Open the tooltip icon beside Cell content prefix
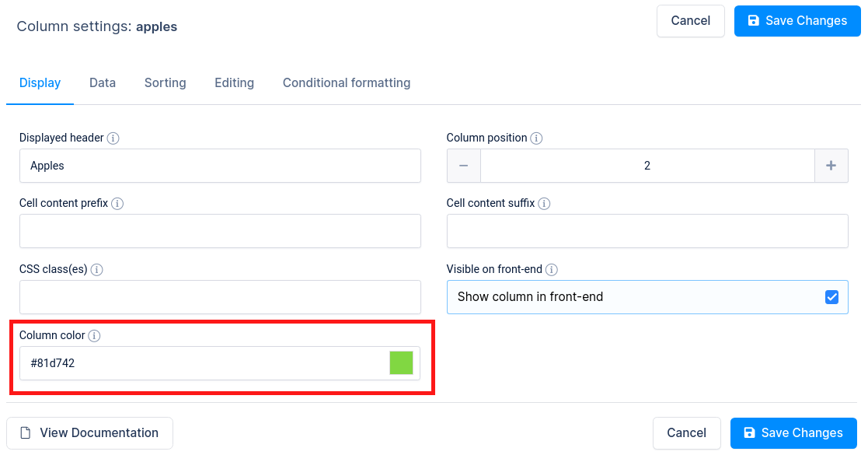 coord(117,204)
